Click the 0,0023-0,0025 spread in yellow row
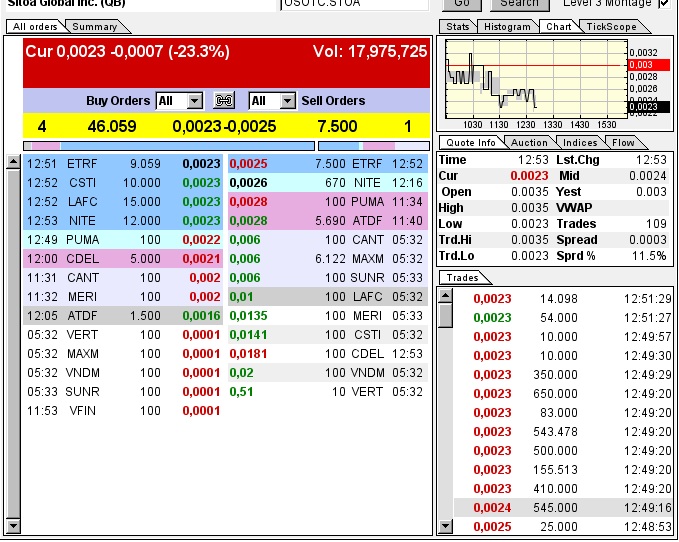The image size is (679, 542). tap(224, 126)
